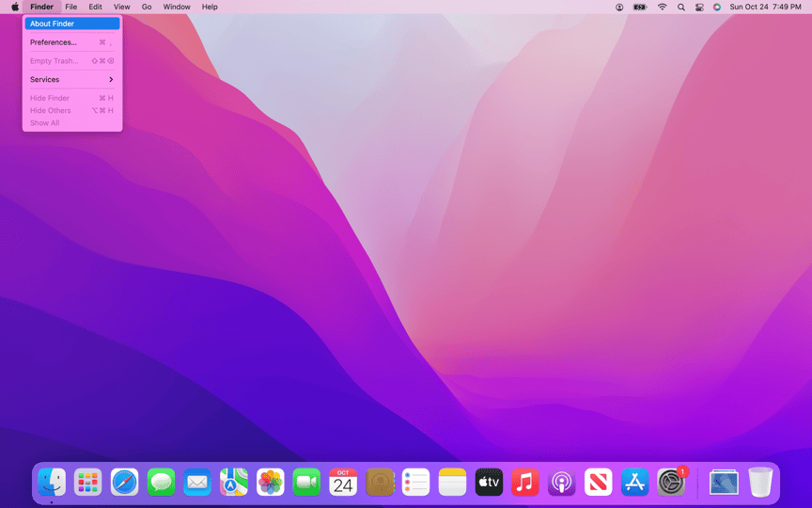Screen dimensions: 812x508
Task: Launch Launchpad from the Dock
Action: click(88, 482)
